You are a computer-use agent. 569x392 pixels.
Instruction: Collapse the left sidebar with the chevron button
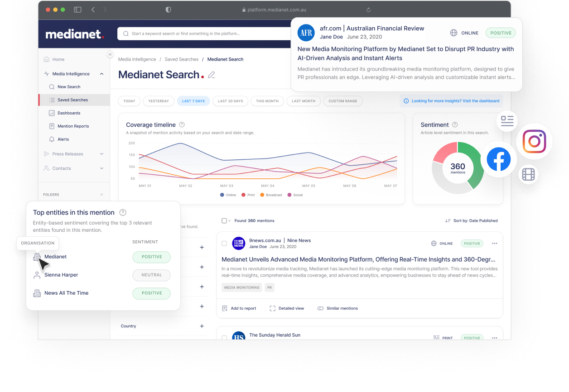[110, 54]
